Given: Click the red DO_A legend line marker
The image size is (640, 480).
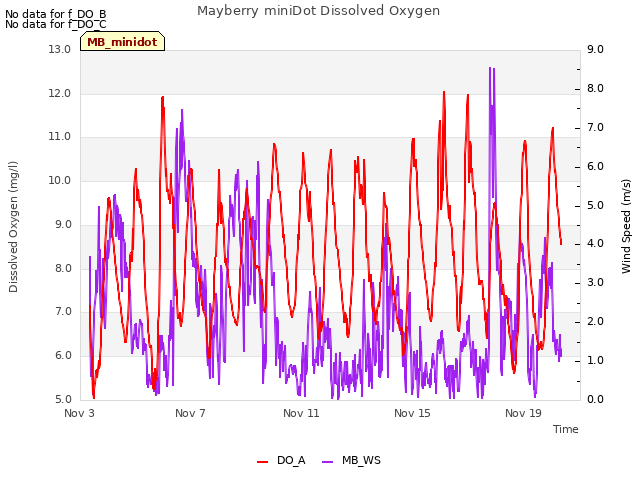Looking at the screenshot, I should [x=262, y=462].
